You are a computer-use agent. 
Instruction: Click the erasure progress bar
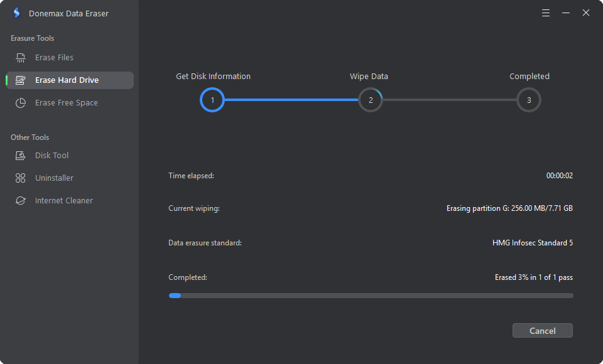(x=371, y=296)
